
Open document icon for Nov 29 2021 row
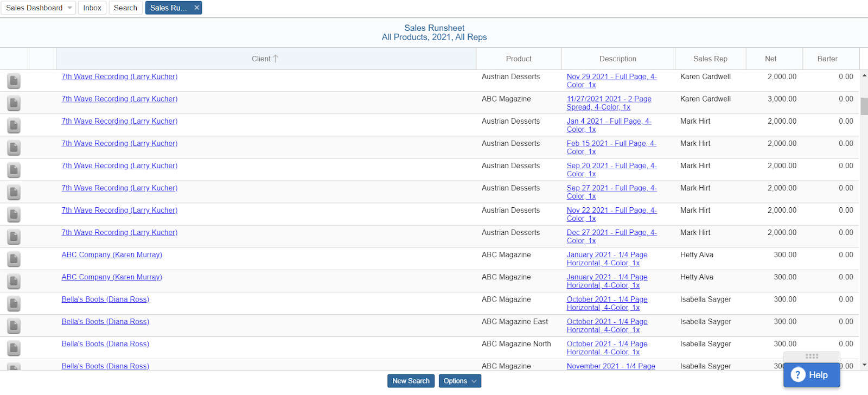(x=14, y=81)
